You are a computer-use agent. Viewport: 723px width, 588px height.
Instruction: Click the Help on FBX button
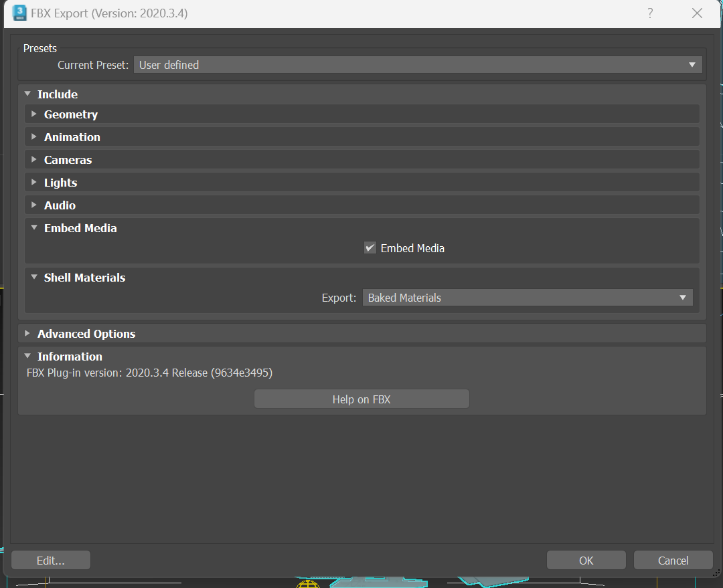tap(361, 399)
